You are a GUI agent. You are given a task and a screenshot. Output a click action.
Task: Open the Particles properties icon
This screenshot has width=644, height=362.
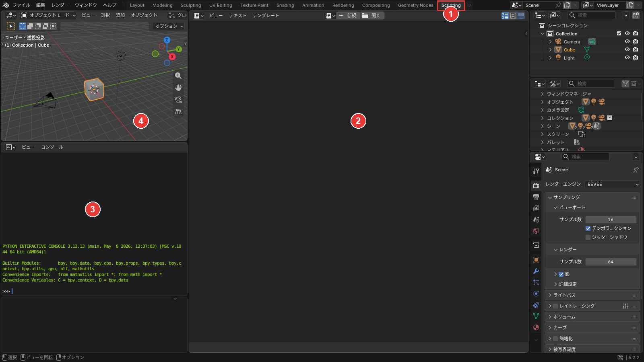click(536, 282)
